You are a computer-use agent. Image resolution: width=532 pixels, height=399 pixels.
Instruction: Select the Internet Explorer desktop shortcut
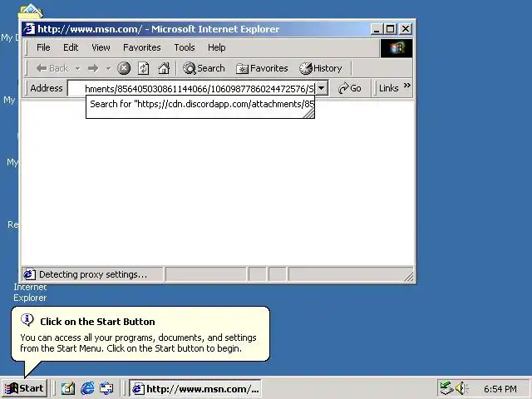tap(30, 292)
